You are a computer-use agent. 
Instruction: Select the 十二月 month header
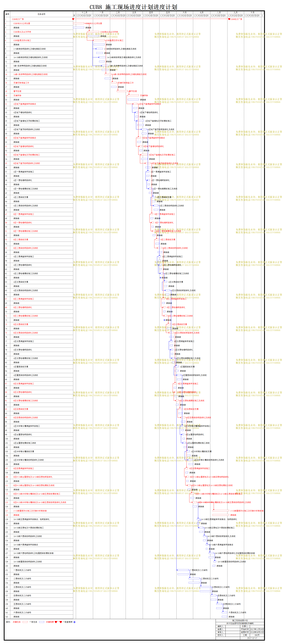84,13
